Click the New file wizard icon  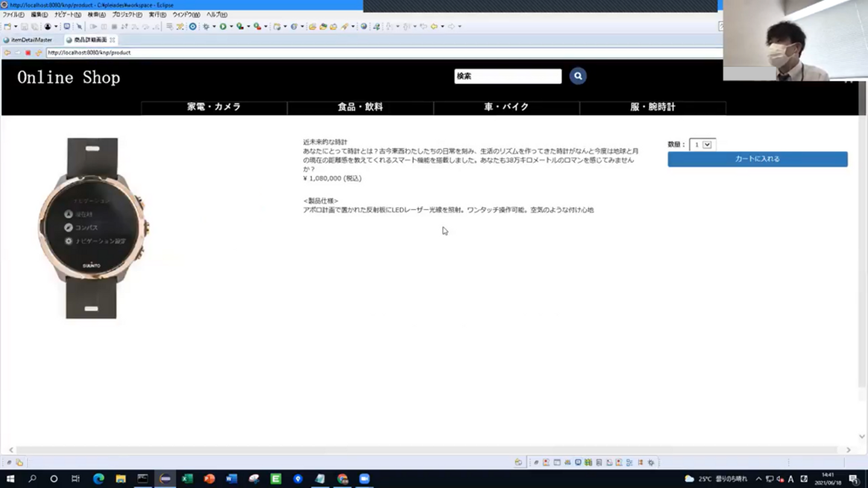[7, 27]
